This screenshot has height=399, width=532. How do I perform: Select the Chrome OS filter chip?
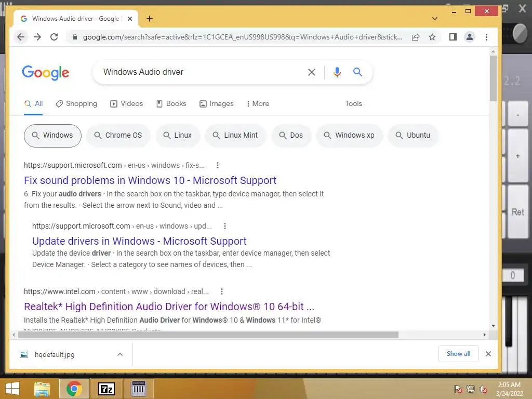tap(118, 136)
